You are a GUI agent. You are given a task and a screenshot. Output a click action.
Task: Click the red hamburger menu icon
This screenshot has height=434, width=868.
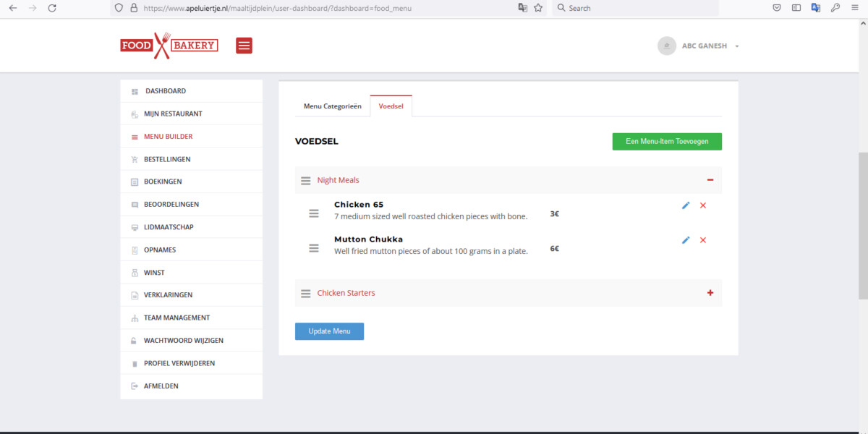pyautogui.click(x=244, y=46)
